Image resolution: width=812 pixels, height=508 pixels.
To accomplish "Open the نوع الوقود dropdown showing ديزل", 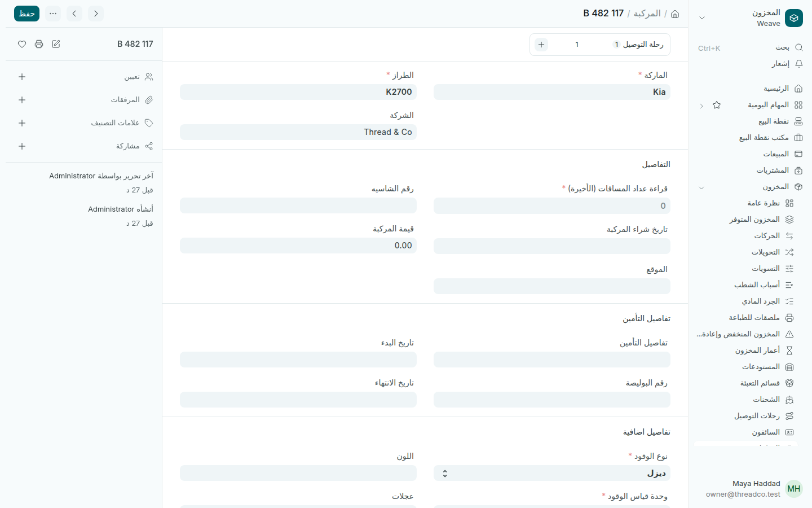I will [x=552, y=473].
